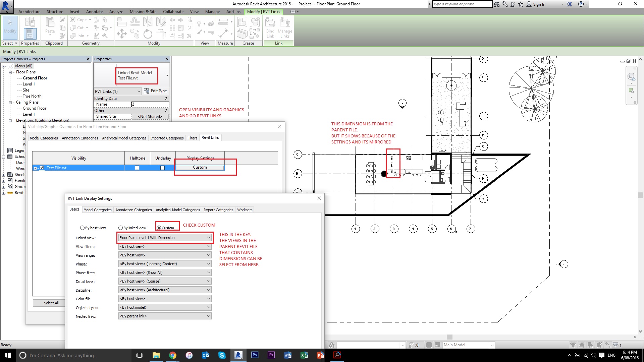The width and height of the screenshot is (644, 362).
Task: Open the Manage Links tool
Action: pos(285,28)
